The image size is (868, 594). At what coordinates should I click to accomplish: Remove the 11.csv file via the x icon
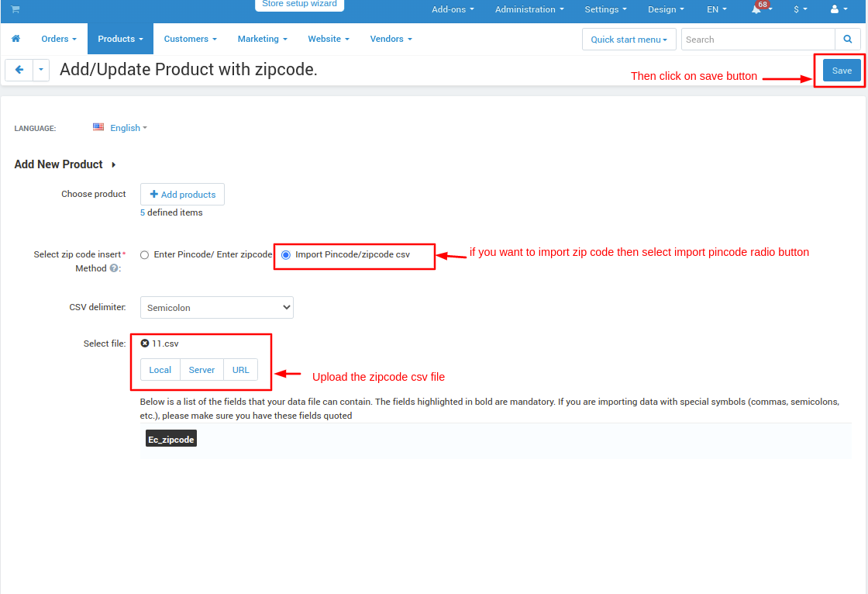[144, 344]
